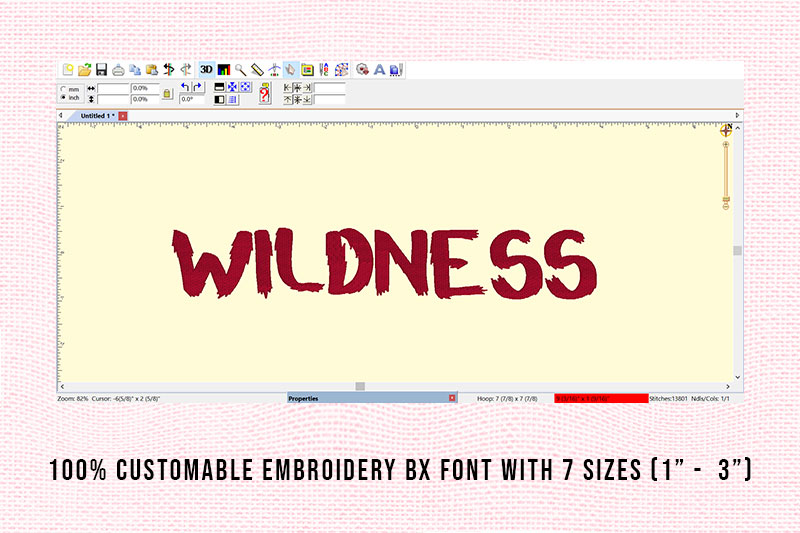
Task: Click the blue expand arrows icon
Action: [x=245, y=87]
